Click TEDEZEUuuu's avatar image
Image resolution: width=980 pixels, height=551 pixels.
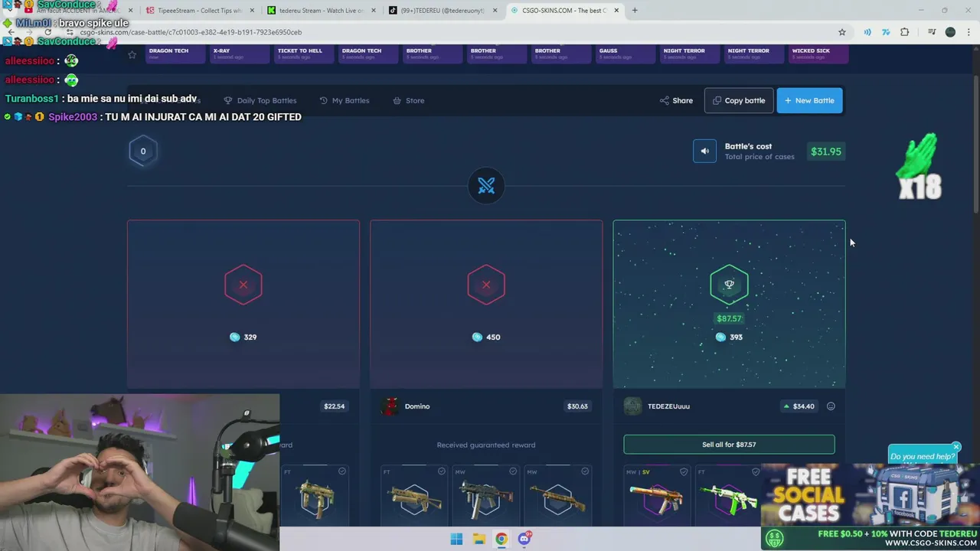click(633, 406)
